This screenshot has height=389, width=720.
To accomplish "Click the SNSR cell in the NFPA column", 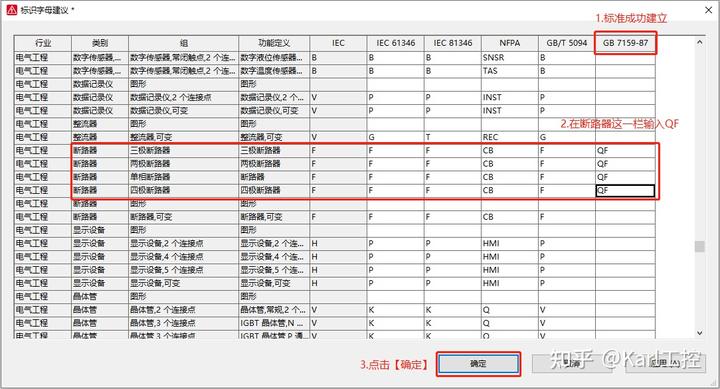I will coord(510,58).
